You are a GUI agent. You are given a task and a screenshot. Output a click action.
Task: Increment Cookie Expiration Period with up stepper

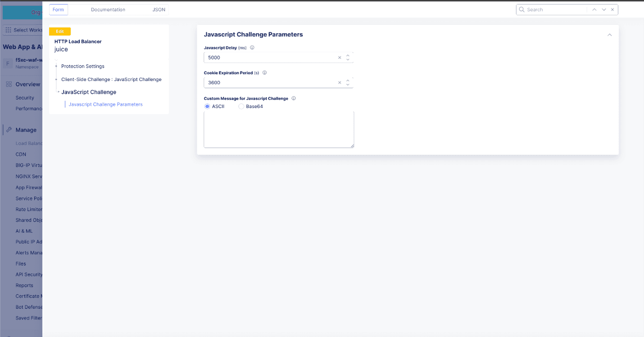point(347,81)
